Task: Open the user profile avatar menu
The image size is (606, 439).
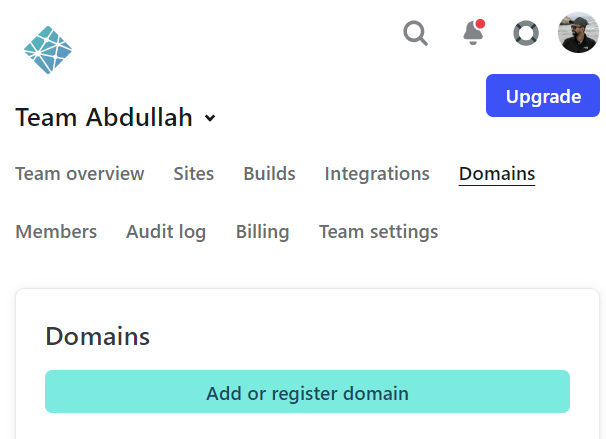Action: pos(578,32)
